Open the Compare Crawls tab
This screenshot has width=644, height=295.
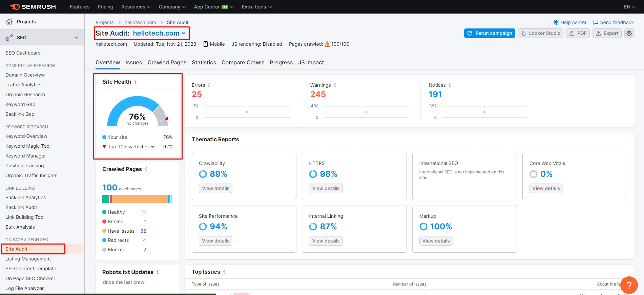243,62
